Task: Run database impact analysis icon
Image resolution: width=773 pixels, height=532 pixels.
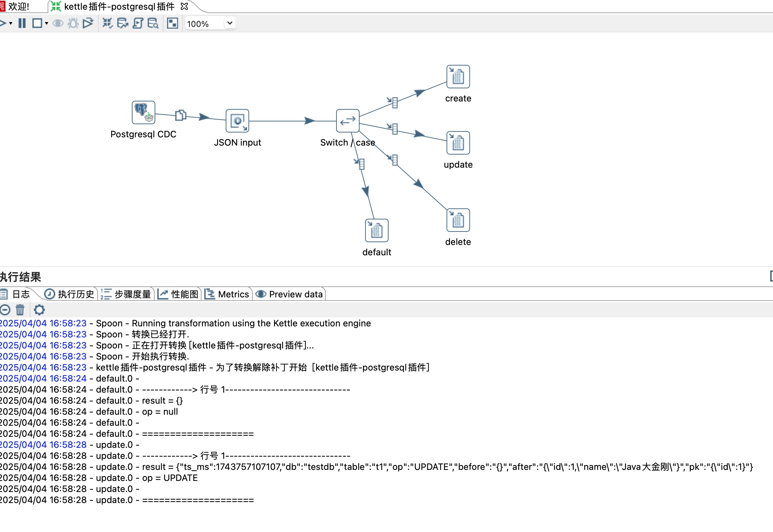Action: pyautogui.click(x=123, y=23)
